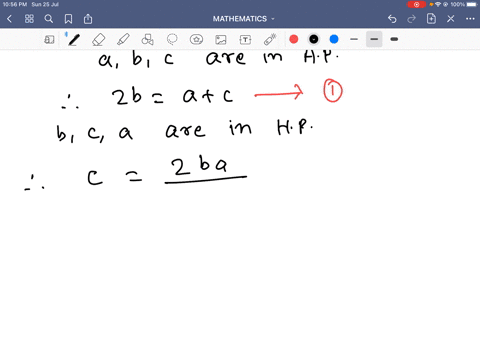Choose the blue pen color

click(x=334, y=39)
